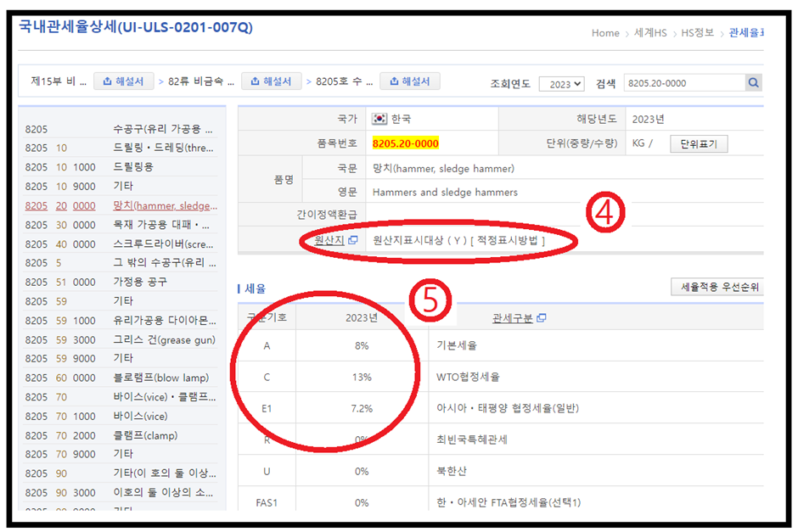This screenshot has height=532, width=798.
Task: Click the 원산지 link
Action: tap(329, 240)
